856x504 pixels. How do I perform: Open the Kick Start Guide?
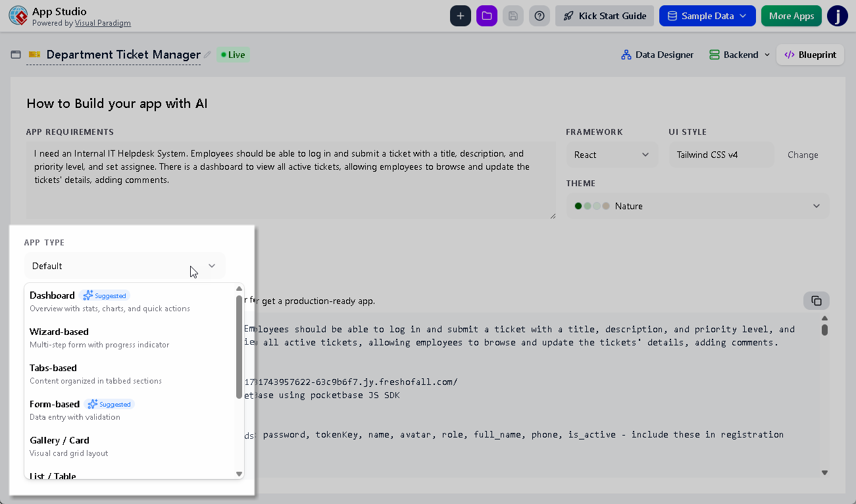click(605, 16)
